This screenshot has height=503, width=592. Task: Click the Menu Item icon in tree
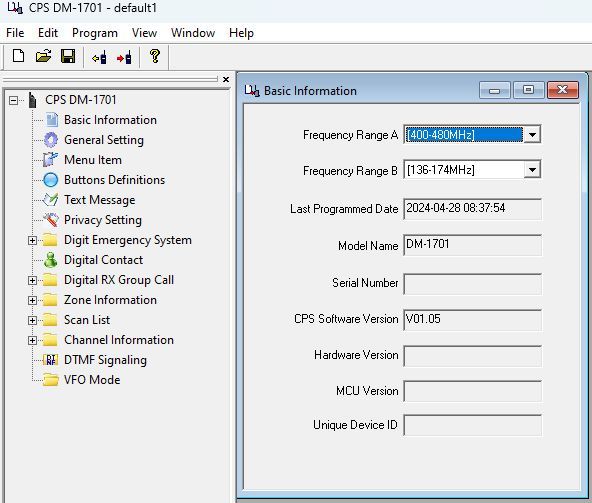pyautogui.click(x=50, y=160)
